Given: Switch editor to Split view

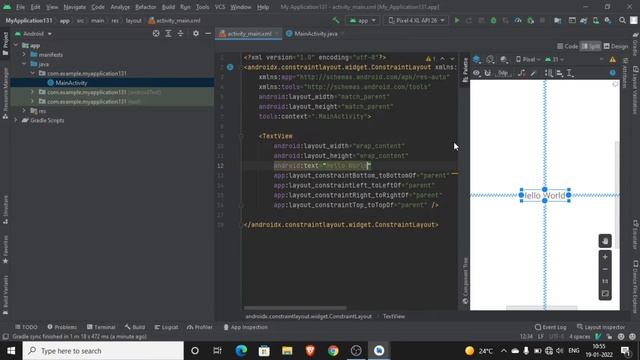Looking at the screenshot, I should coord(591,46).
